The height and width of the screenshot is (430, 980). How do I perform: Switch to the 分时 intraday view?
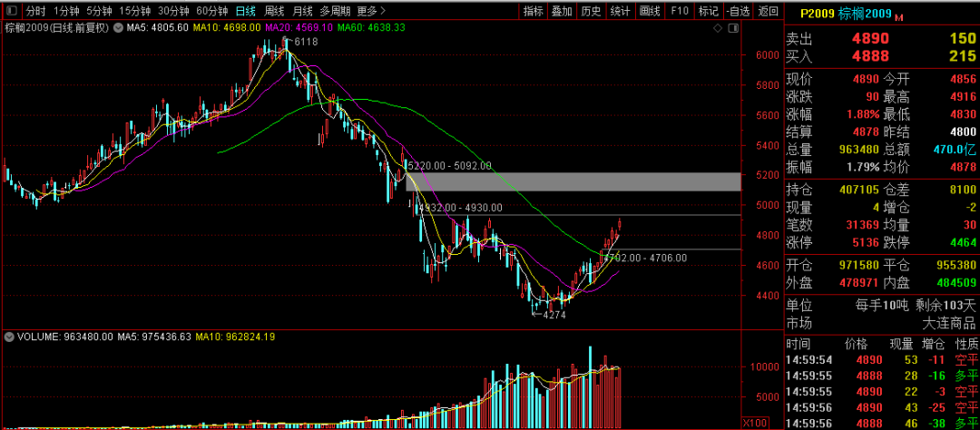[35, 11]
